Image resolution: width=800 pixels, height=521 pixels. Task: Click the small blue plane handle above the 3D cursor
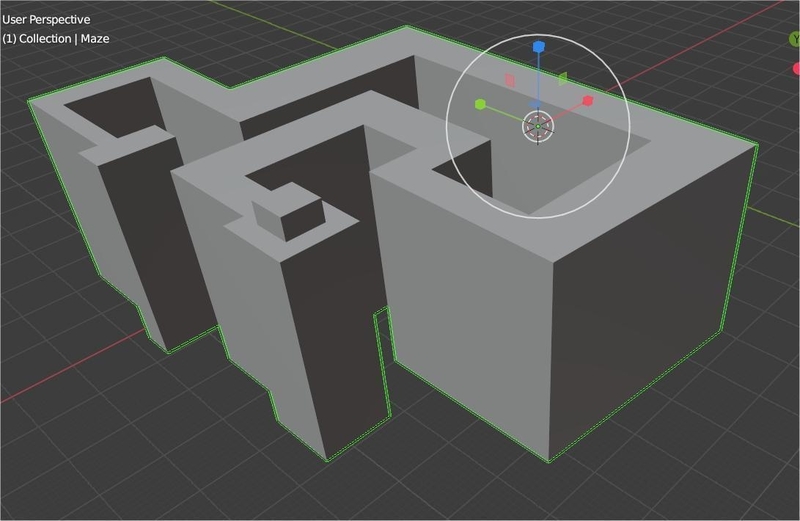(x=536, y=105)
